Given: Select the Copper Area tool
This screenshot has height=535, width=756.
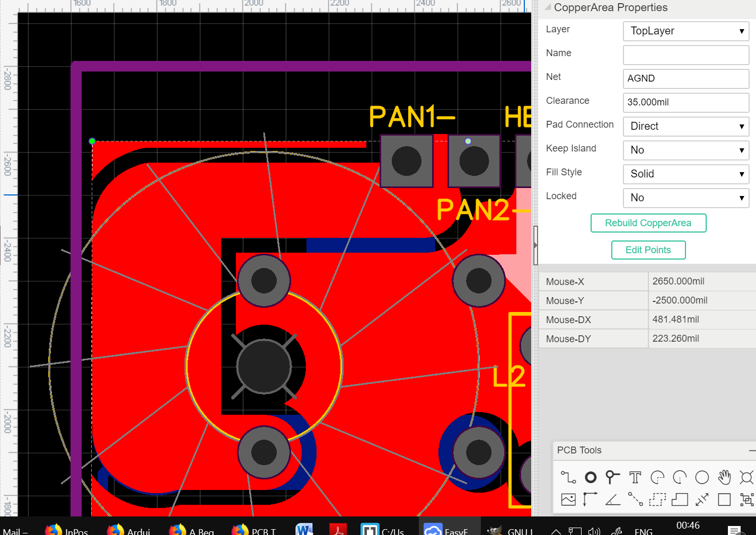Looking at the screenshot, I should point(657,500).
